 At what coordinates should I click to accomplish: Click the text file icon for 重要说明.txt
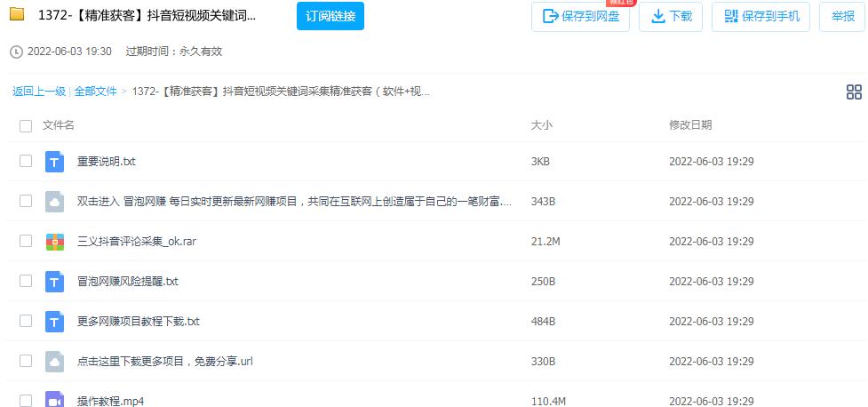(x=54, y=162)
